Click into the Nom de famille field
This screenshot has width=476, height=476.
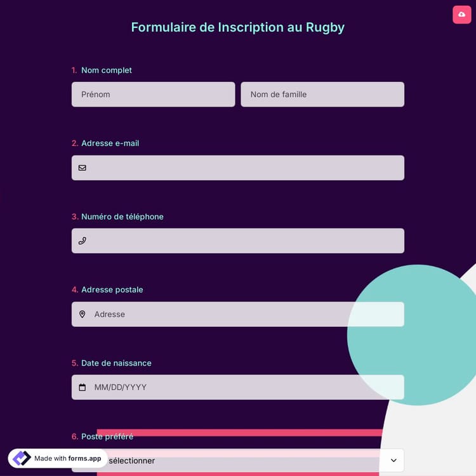(x=322, y=95)
